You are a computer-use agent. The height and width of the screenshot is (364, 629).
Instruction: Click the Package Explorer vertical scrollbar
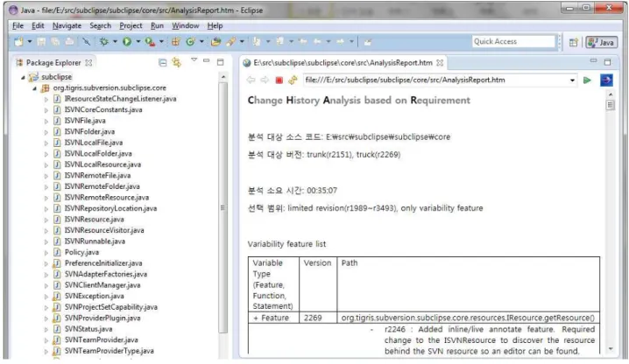coord(223,207)
